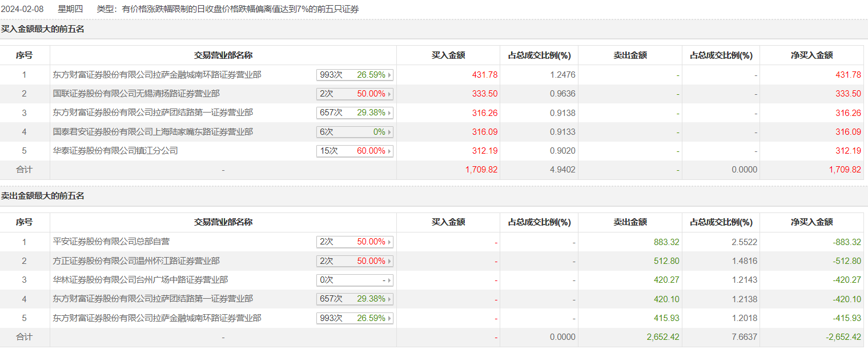This screenshot has width=868, height=349.
Task: Open 平安证券总部自营 seat link
Action: click(x=111, y=242)
